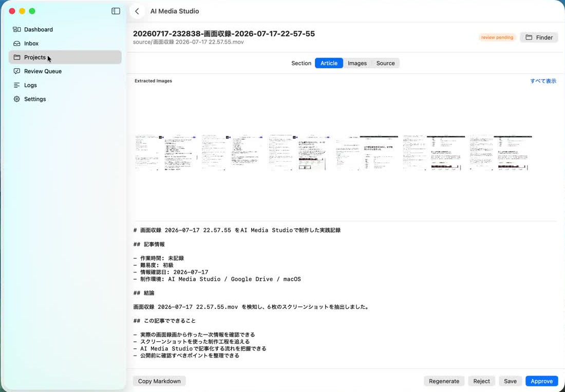Click the Settings gear icon
Viewport: 565px width, 392px height.
pyautogui.click(x=17, y=99)
